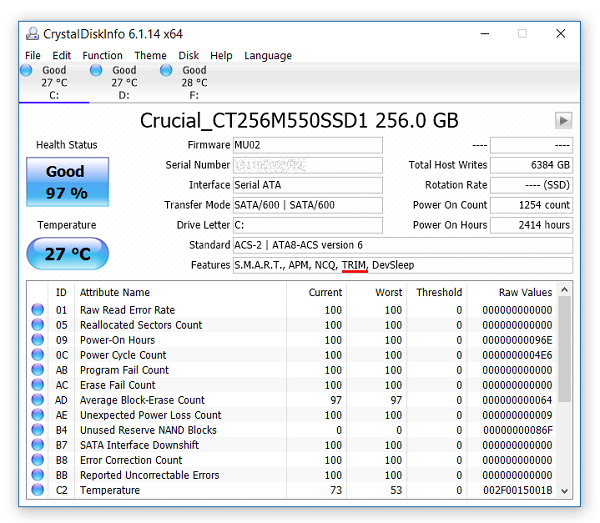Viewport: 600px width, 523px height.
Task: Click Total Host Writes value 6384 GB
Action: pyautogui.click(x=532, y=165)
